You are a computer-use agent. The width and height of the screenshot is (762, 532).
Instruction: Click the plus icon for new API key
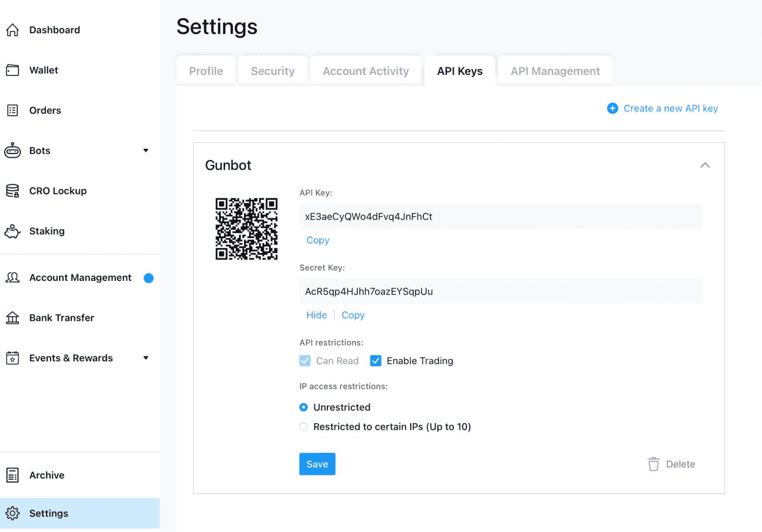coord(612,108)
